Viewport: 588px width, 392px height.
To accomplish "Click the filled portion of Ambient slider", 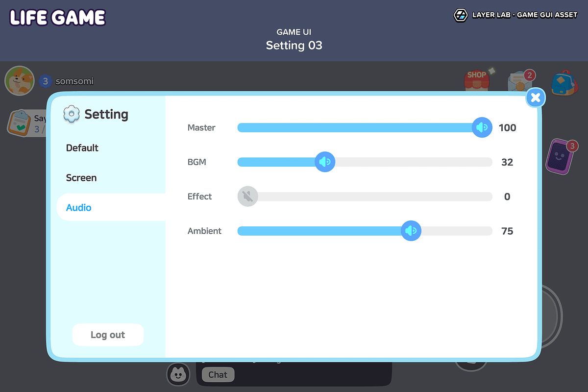I will coord(319,231).
